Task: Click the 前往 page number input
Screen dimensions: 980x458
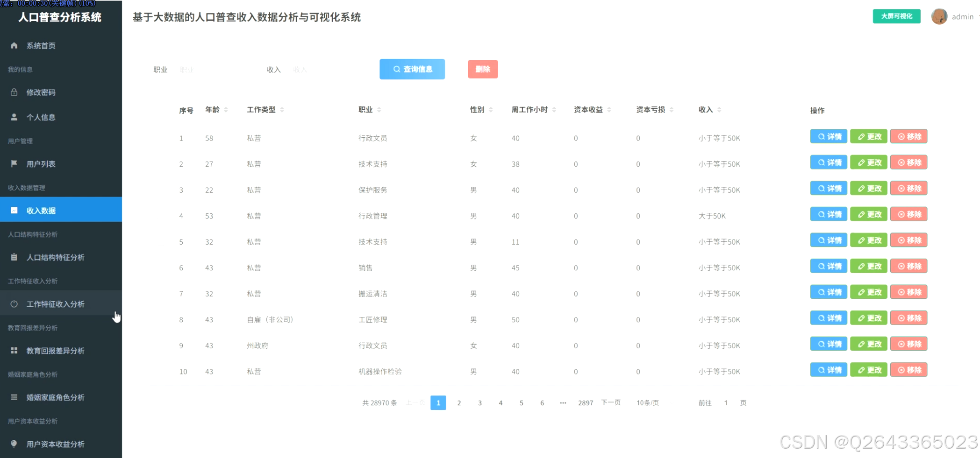Action: click(x=726, y=403)
